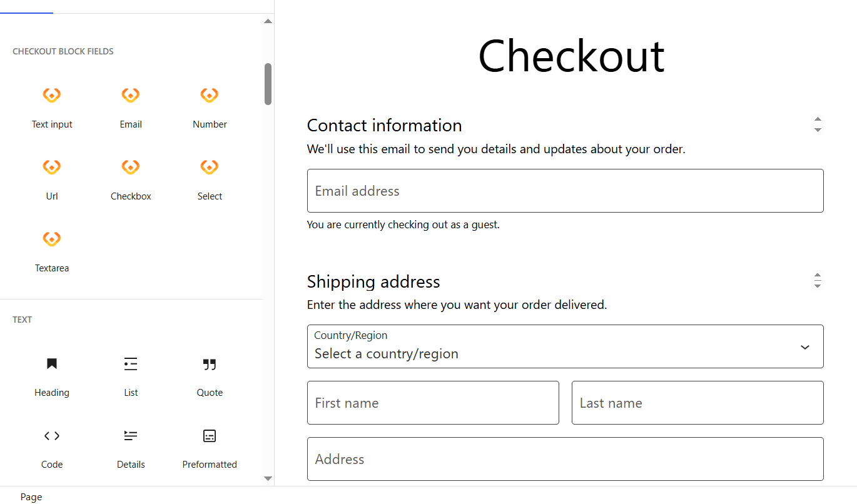Image resolution: width=857 pixels, height=504 pixels.
Task: Click the Email address input field
Action: pyautogui.click(x=565, y=191)
